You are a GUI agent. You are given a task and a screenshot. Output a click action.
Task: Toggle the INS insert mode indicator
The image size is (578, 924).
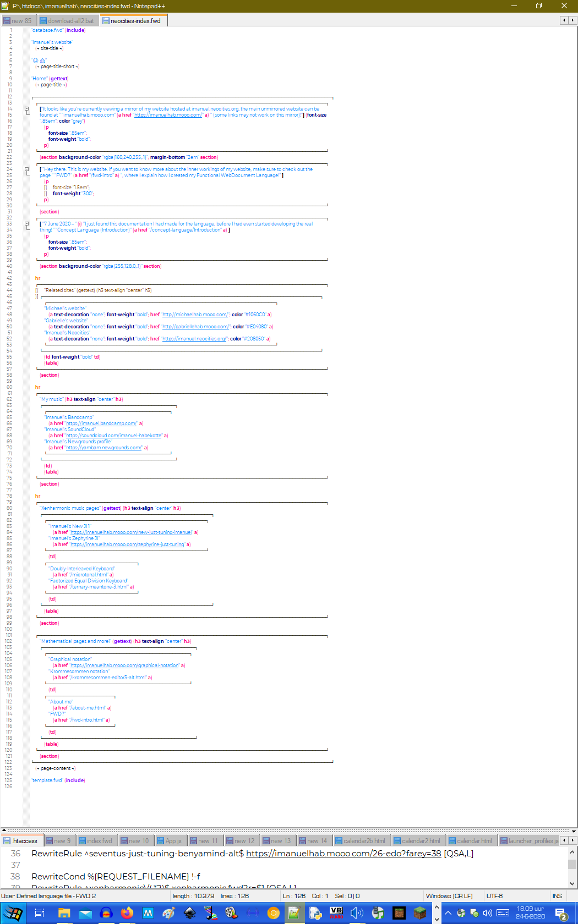(557, 896)
